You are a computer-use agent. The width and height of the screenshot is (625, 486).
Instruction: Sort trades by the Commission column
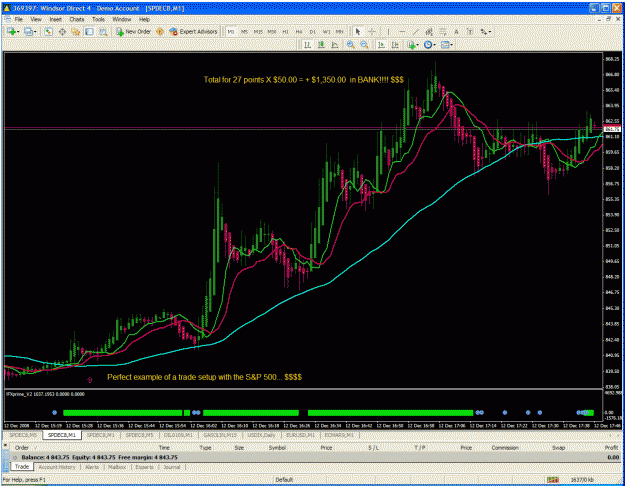point(505,448)
